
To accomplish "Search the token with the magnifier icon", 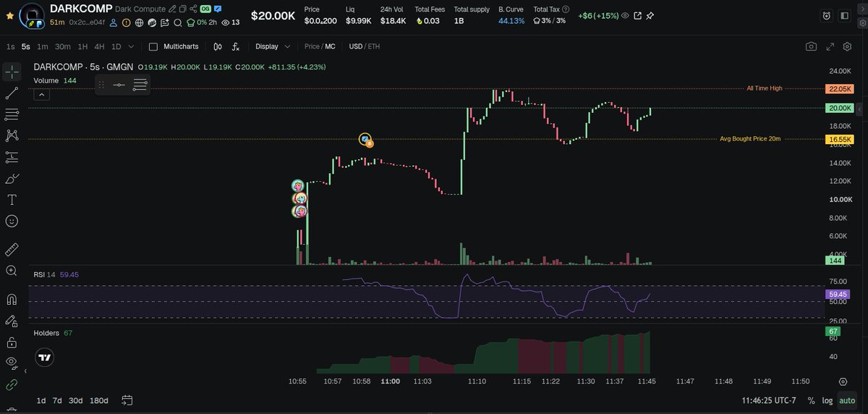I will tap(177, 22).
